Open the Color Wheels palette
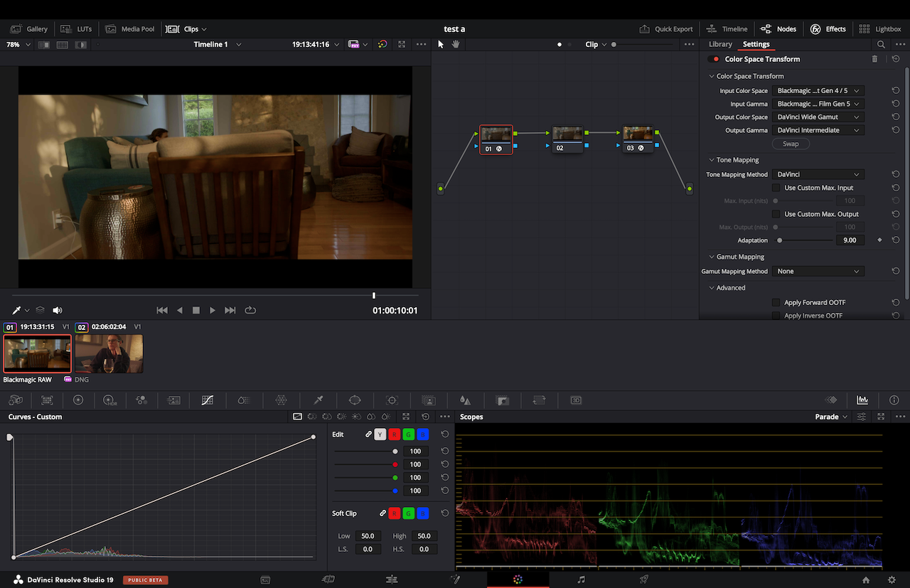The image size is (910, 588). pos(78,400)
